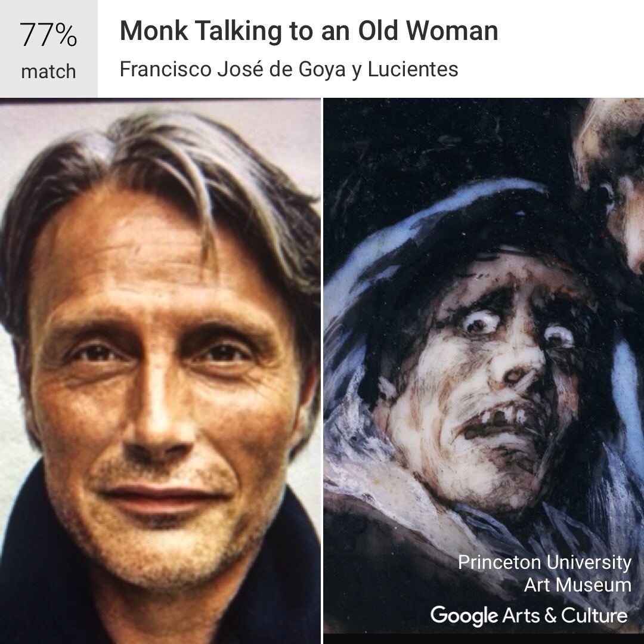
Task: Open the Goya painting image on the right
Action: click(x=484, y=371)
